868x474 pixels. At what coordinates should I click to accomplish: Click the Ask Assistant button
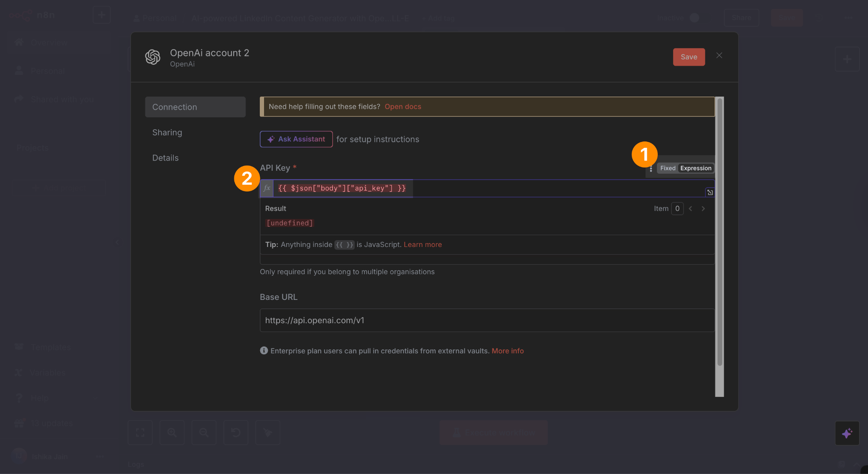[x=296, y=139]
